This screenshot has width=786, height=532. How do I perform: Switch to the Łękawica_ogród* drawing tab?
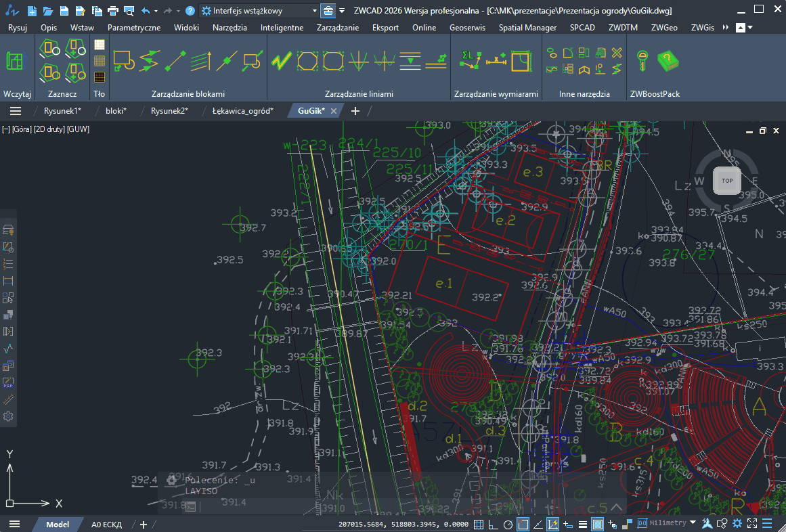click(242, 111)
